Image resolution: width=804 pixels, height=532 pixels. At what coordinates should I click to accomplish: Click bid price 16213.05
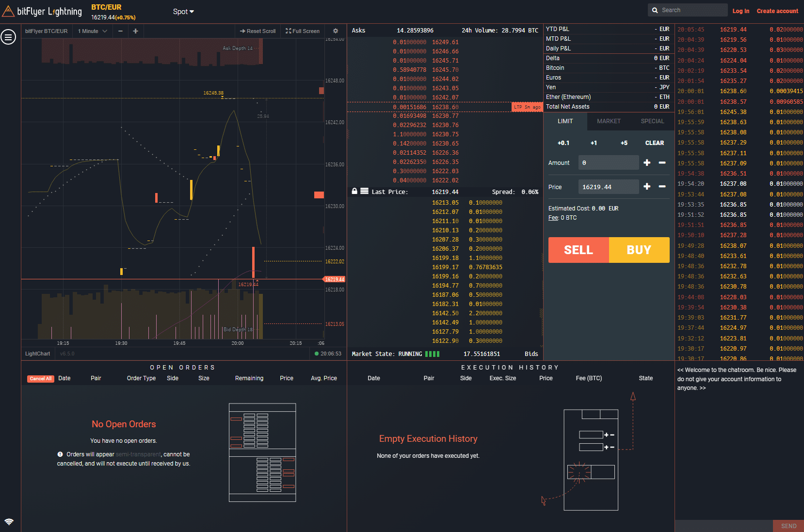click(445, 203)
